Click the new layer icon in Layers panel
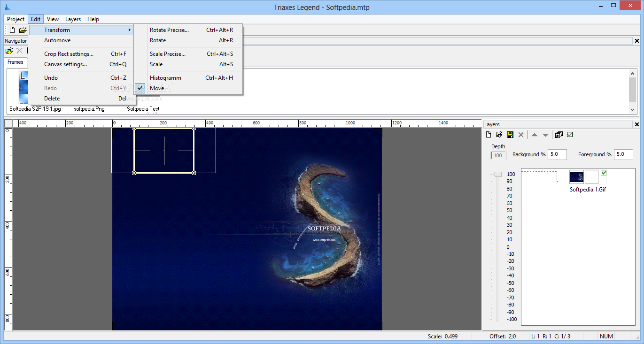Viewport: 644px width, 344px height. [x=489, y=135]
